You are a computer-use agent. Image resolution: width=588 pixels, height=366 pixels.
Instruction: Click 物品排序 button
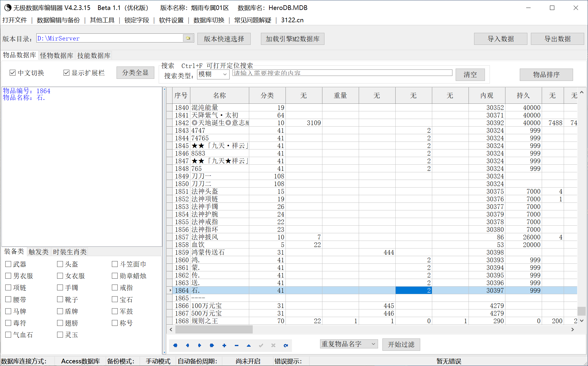(x=546, y=74)
